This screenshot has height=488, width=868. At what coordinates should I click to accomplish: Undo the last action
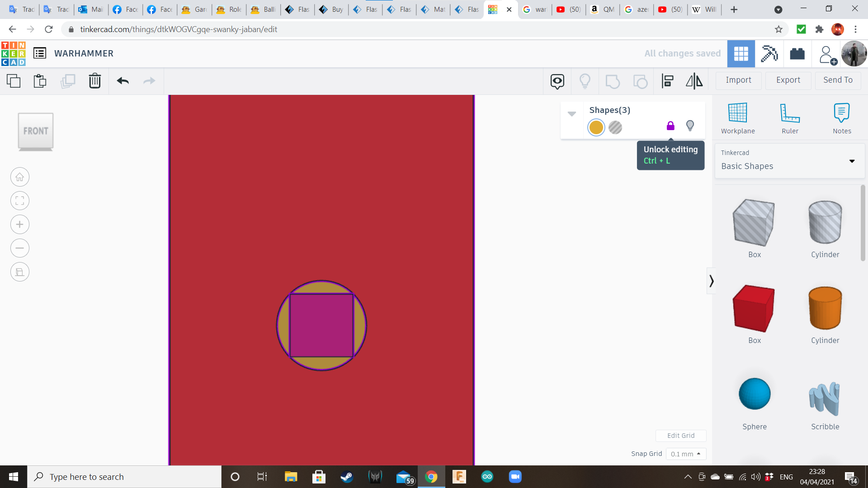123,81
